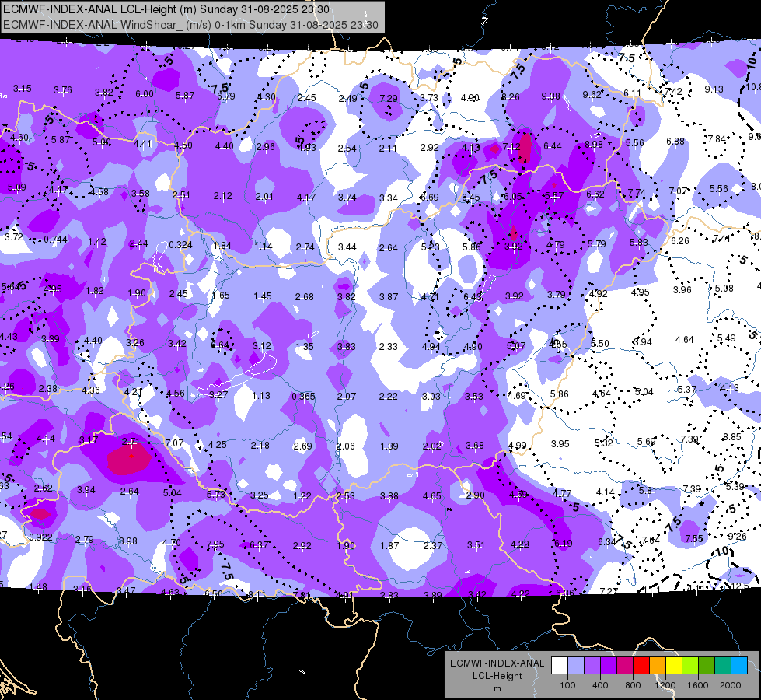Click the wind shear value 0.922
This screenshot has height=700, width=761.
[40, 537]
